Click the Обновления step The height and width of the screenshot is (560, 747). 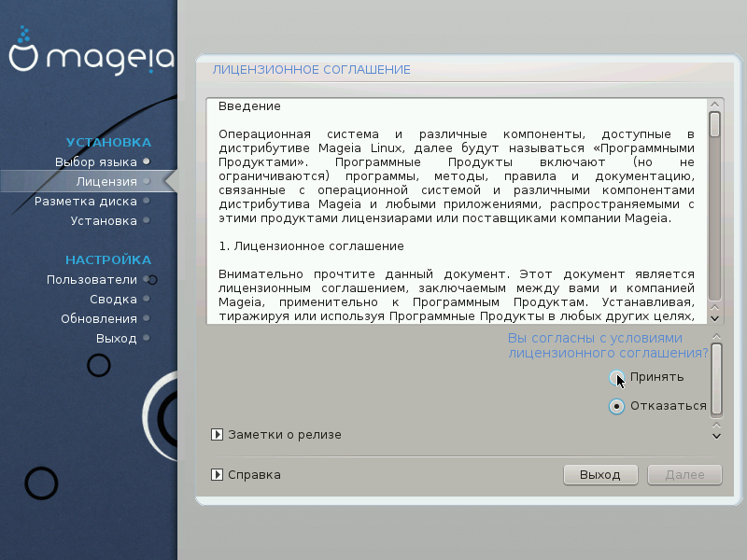click(99, 318)
